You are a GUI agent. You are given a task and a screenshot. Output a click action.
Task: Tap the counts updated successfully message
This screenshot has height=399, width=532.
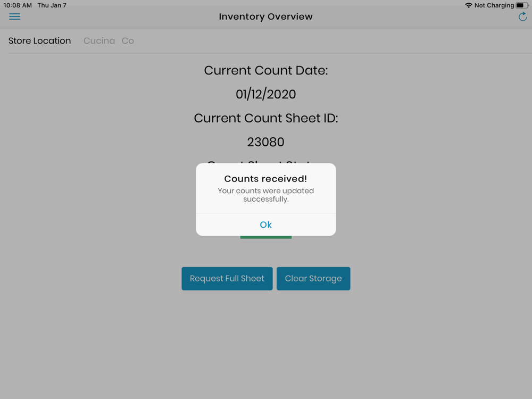265,195
